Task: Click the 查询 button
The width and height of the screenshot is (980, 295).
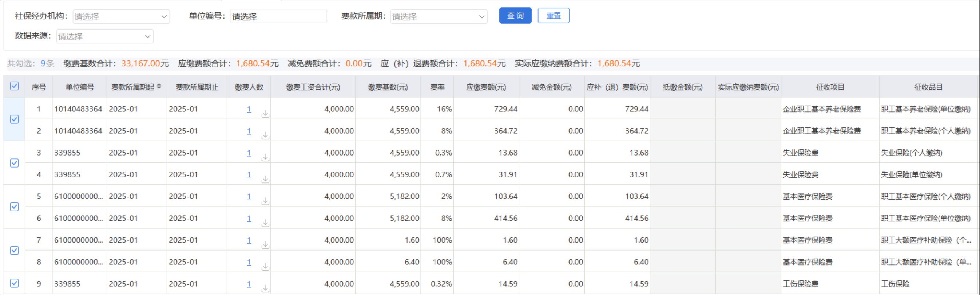Action: pos(515,16)
